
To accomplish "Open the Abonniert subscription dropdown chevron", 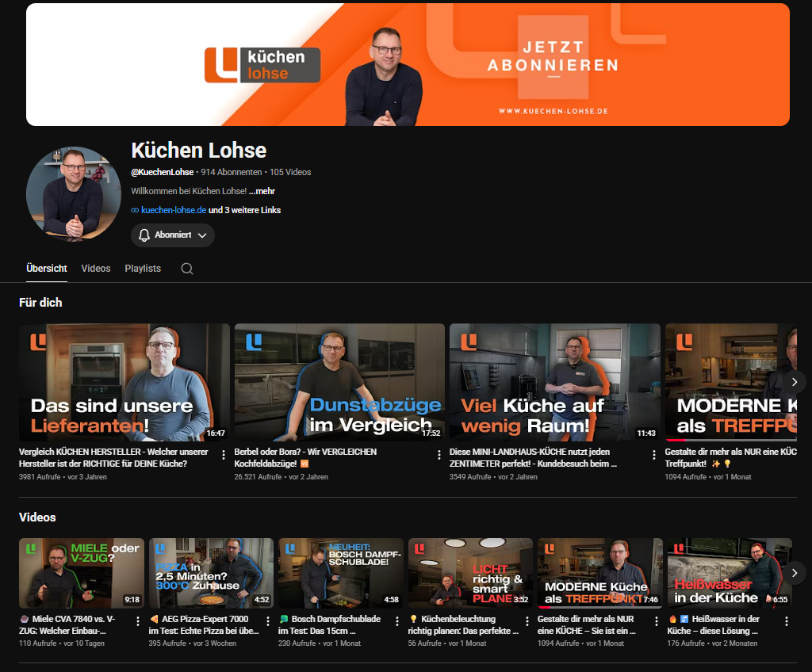I will coord(202,235).
